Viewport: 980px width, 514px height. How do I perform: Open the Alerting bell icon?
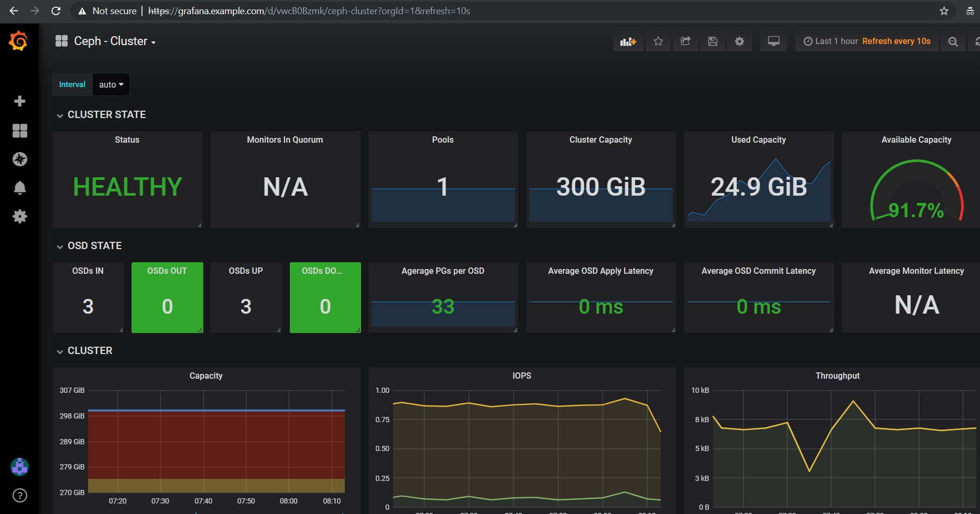click(x=19, y=188)
